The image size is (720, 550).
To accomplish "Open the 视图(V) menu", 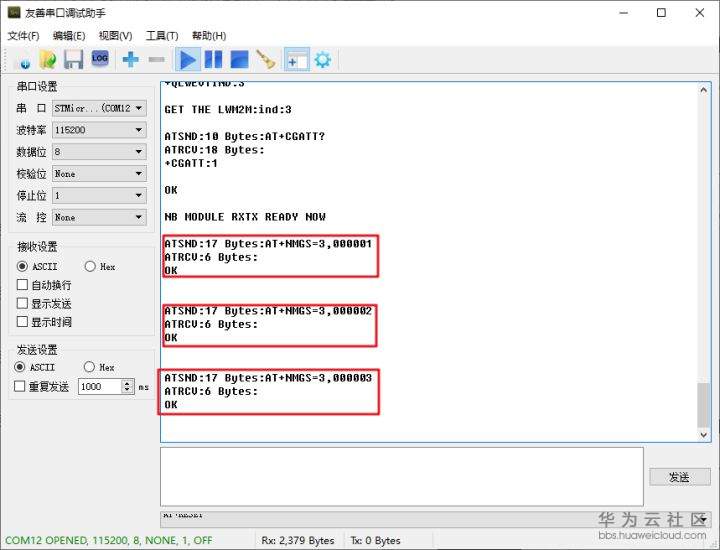I will pos(115,36).
